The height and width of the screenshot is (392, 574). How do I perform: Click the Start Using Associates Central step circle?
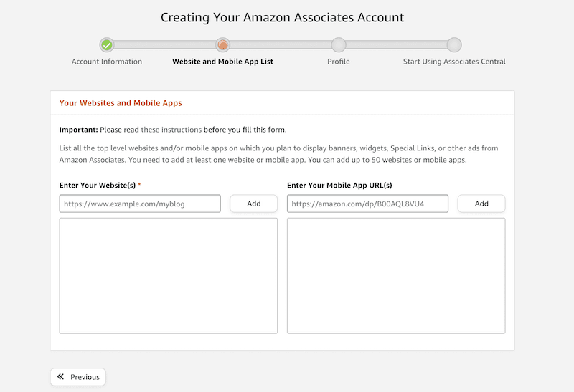454,45
